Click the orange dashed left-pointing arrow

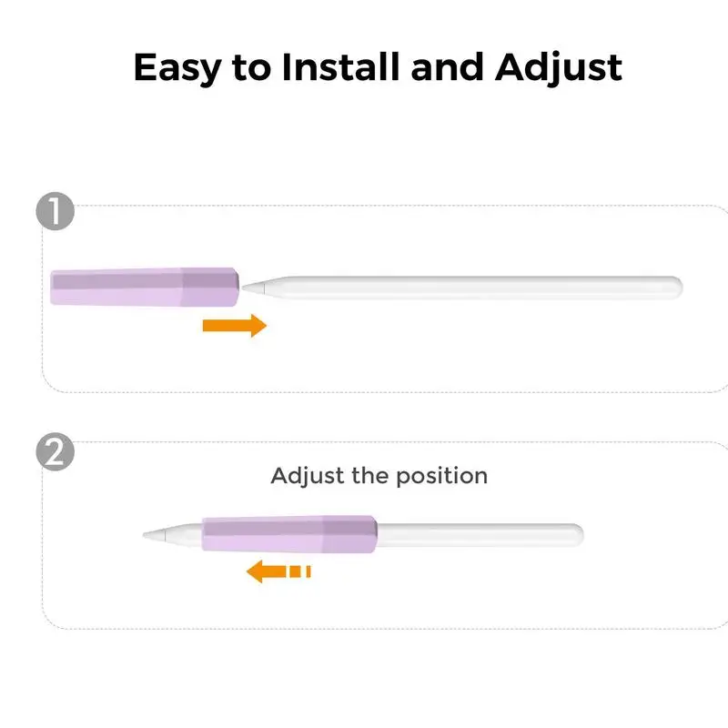pos(280,571)
